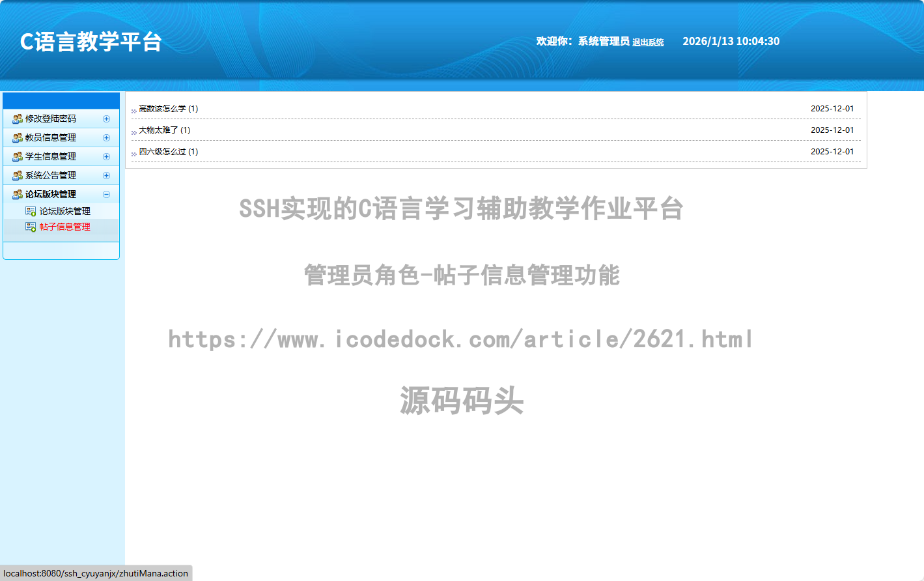Click the card icon beside 论坛版块管理 submenu
Screen dimensions: 924x581
[31, 210]
